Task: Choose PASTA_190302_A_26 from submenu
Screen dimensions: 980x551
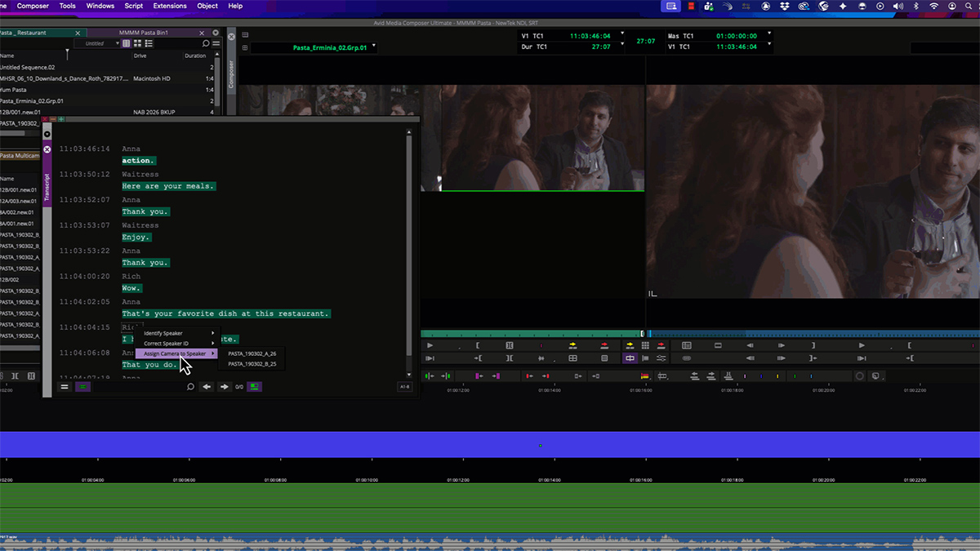Action: pyautogui.click(x=252, y=353)
